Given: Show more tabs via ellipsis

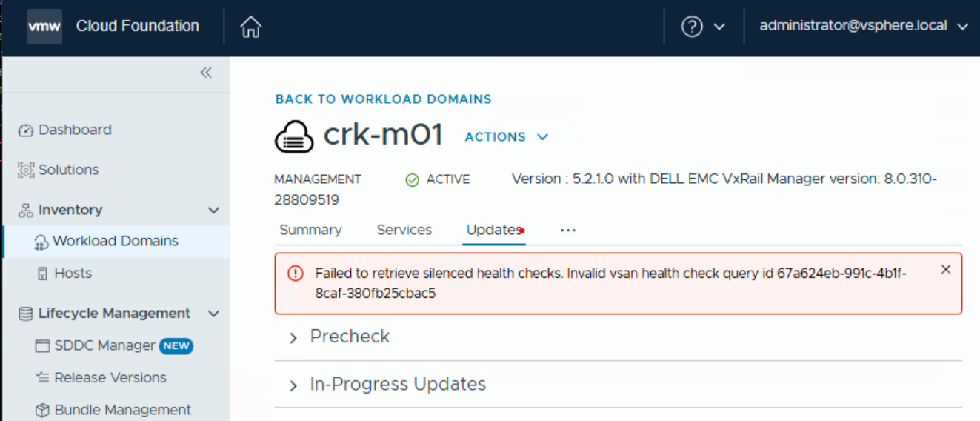Looking at the screenshot, I should click(567, 231).
